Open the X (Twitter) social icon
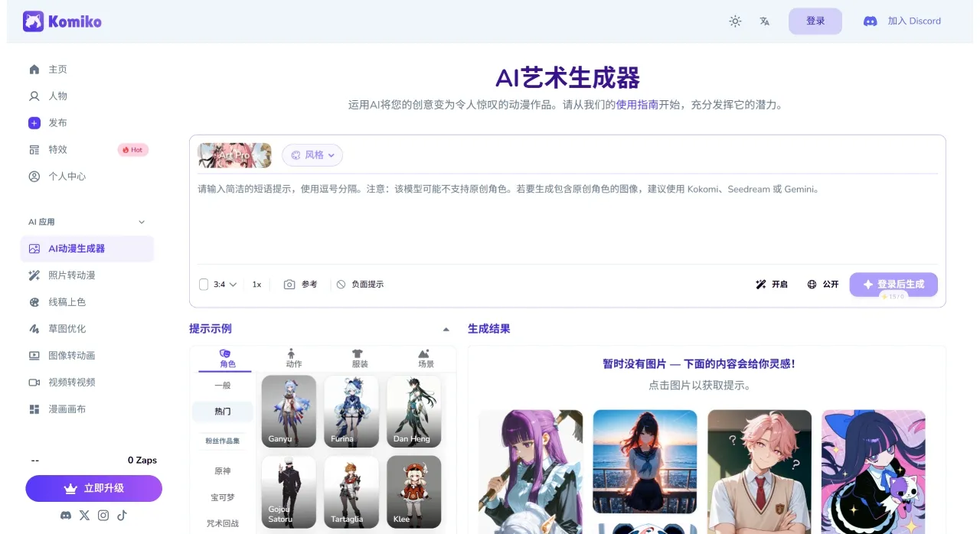 tap(84, 516)
